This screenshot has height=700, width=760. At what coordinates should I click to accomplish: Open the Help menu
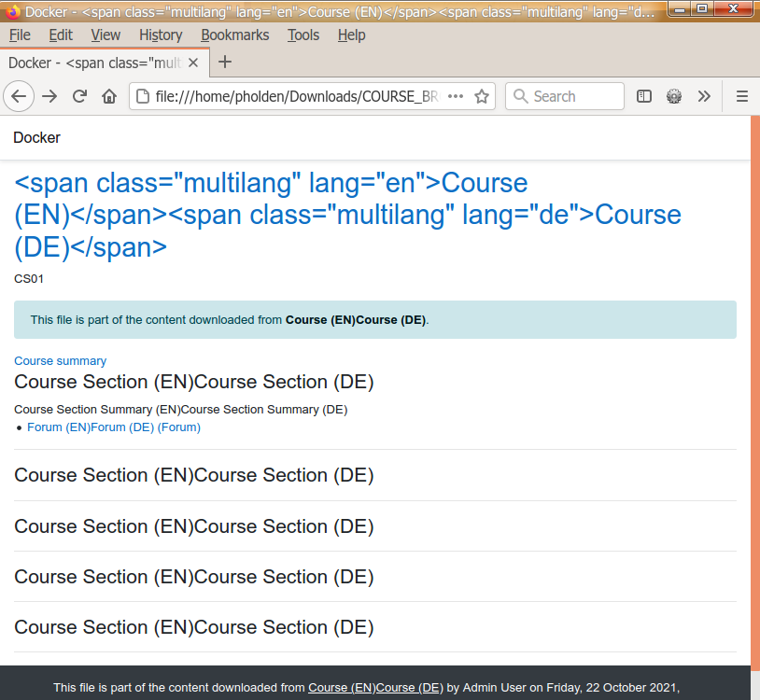point(351,35)
